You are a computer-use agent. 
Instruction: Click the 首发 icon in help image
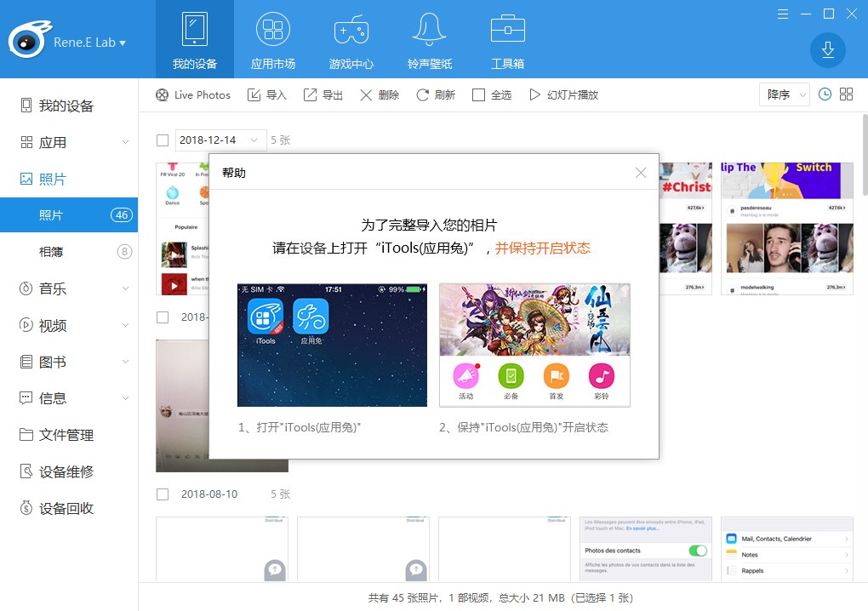[x=557, y=376]
